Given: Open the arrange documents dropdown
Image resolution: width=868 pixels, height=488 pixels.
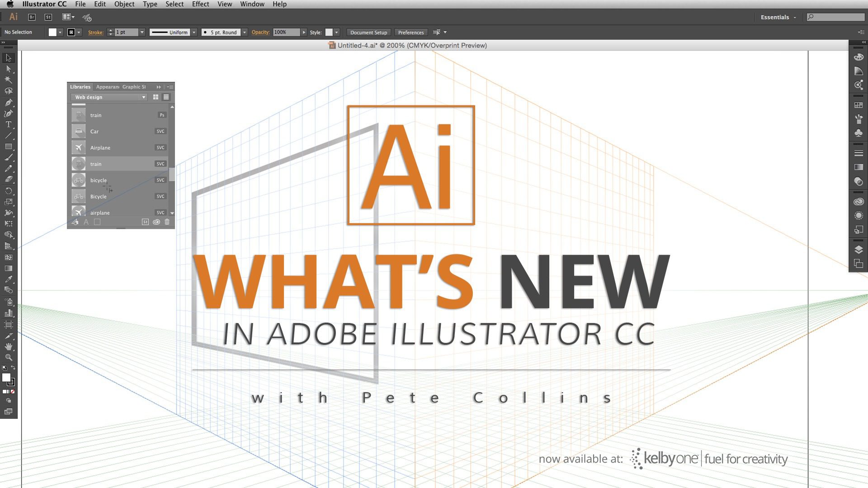Looking at the screenshot, I should (x=68, y=17).
